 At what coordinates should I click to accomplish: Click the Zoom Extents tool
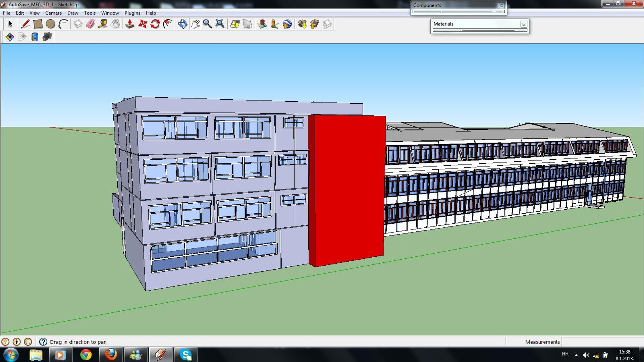[220, 24]
